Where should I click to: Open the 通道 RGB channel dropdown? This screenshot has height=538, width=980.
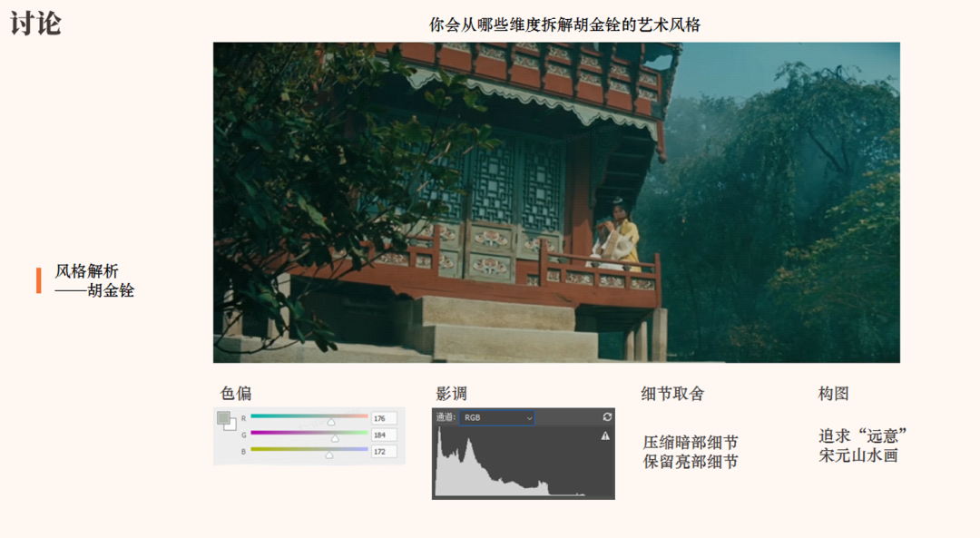497,417
